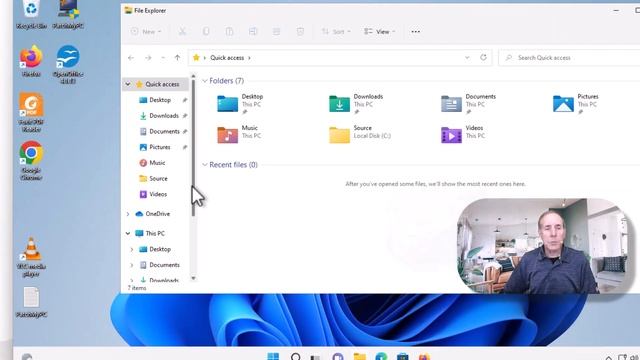This screenshot has height=360, width=640.
Task: Select the Music folder tile
Action: pyautogui.click(x=239, y=135)
